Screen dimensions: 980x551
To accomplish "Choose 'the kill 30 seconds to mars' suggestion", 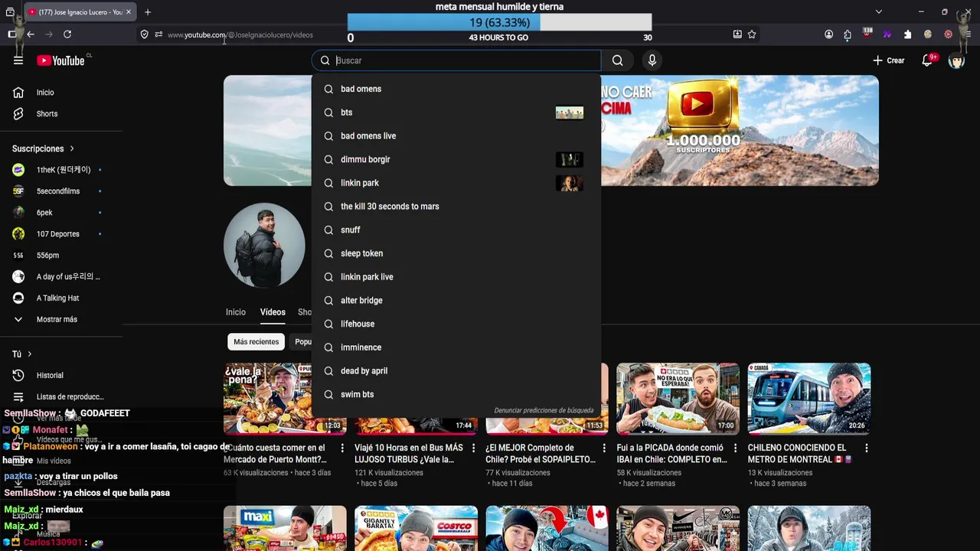I will [x=456, y=207].
